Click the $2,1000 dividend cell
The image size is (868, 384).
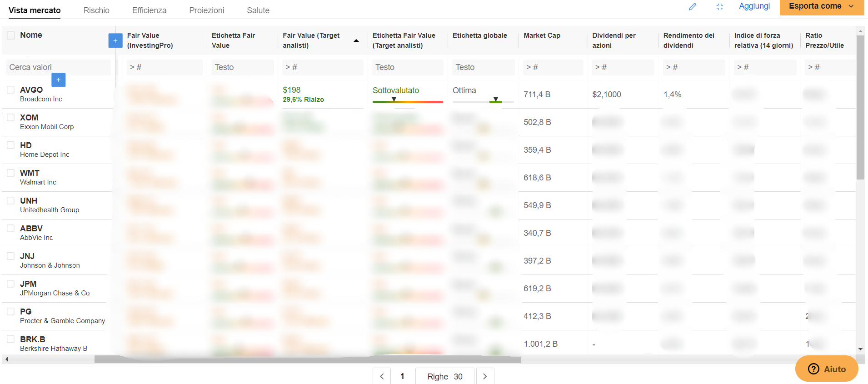[x=607, y=95]
